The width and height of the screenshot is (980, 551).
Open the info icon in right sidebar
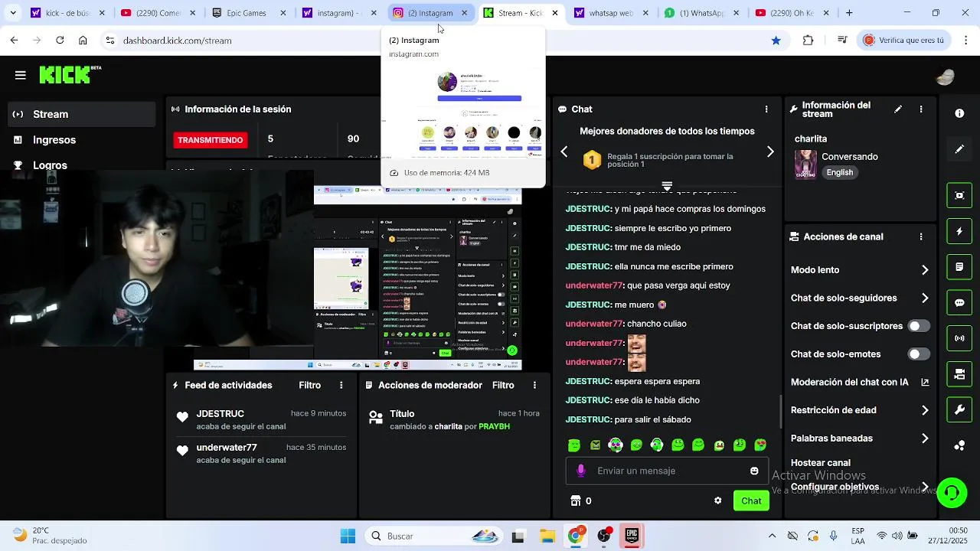point(959,113)
